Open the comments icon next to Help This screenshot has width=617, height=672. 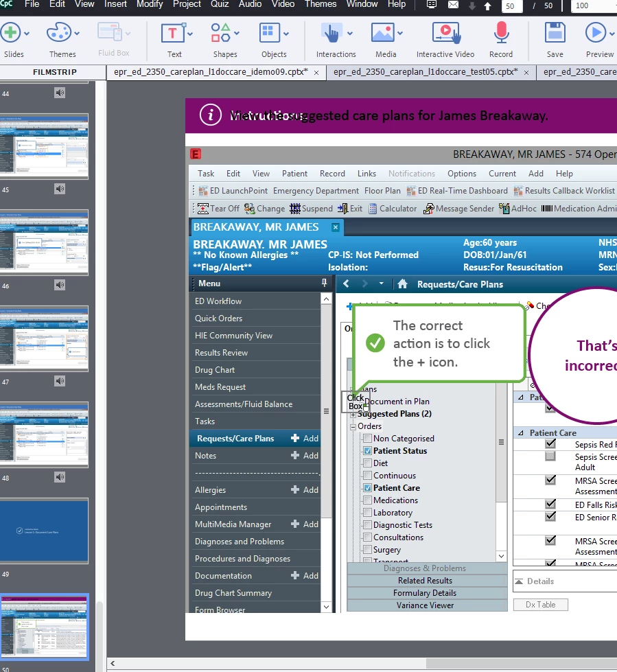(x=432, y=5)
